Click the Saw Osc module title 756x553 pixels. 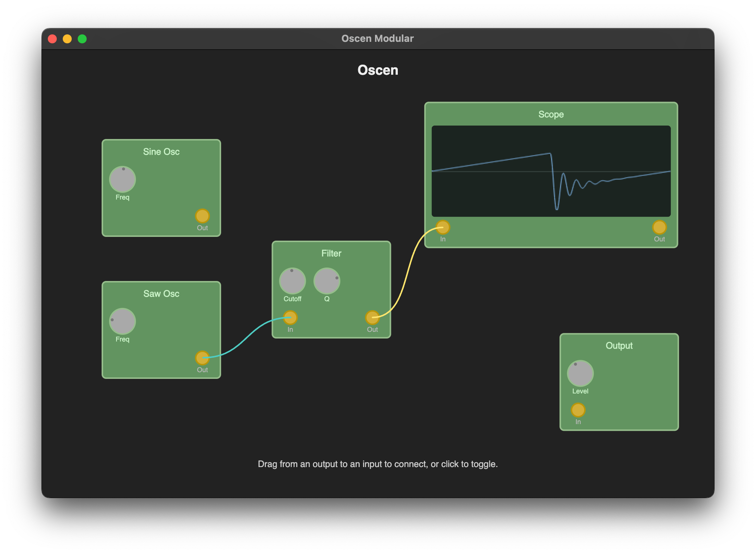(x=161, y=294)
